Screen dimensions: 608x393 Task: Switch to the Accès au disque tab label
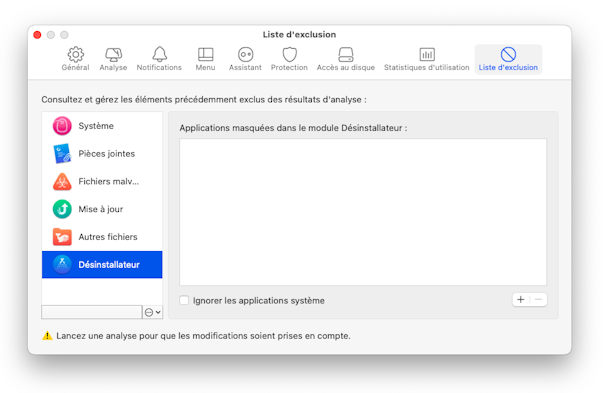pos(346,67)
